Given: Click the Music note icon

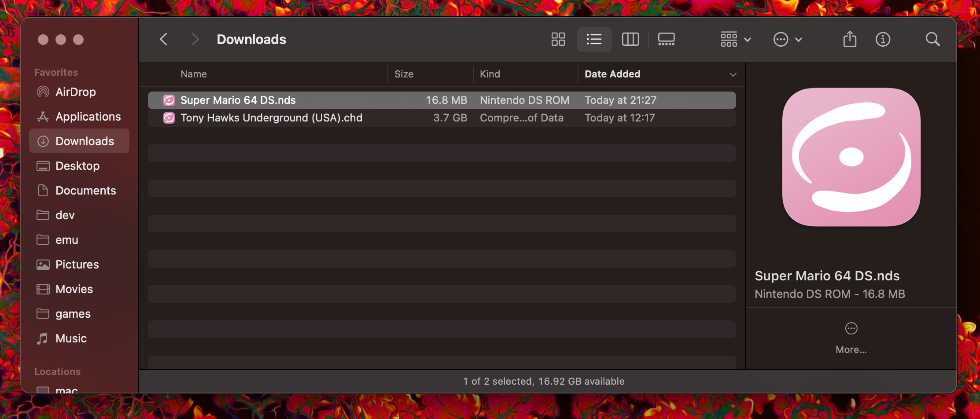Looking at the screenshot, I should click(x=42, y=338).
